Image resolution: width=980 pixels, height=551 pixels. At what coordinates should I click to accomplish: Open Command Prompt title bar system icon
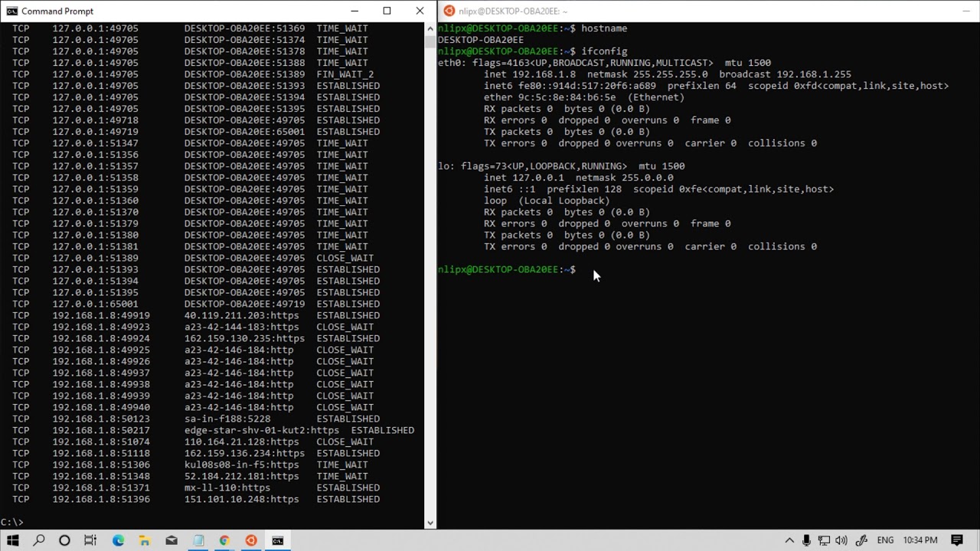(x=11, y=11)
